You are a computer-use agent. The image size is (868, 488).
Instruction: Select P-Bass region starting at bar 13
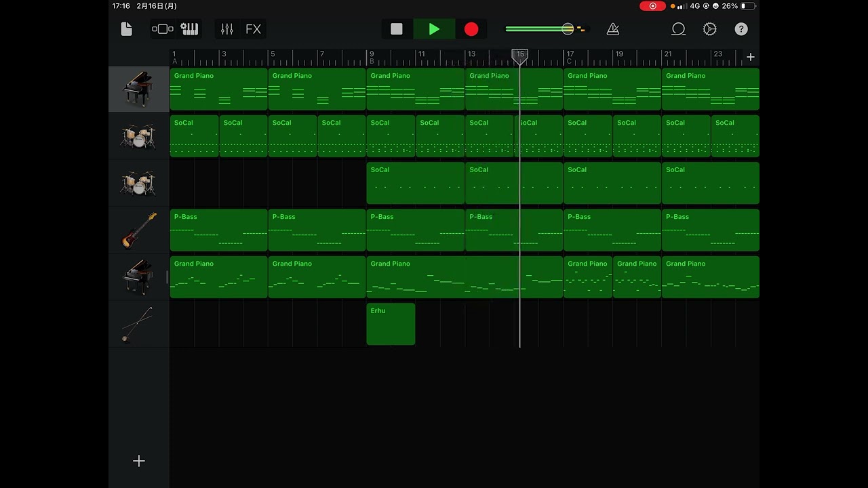[x=514, y=230]
